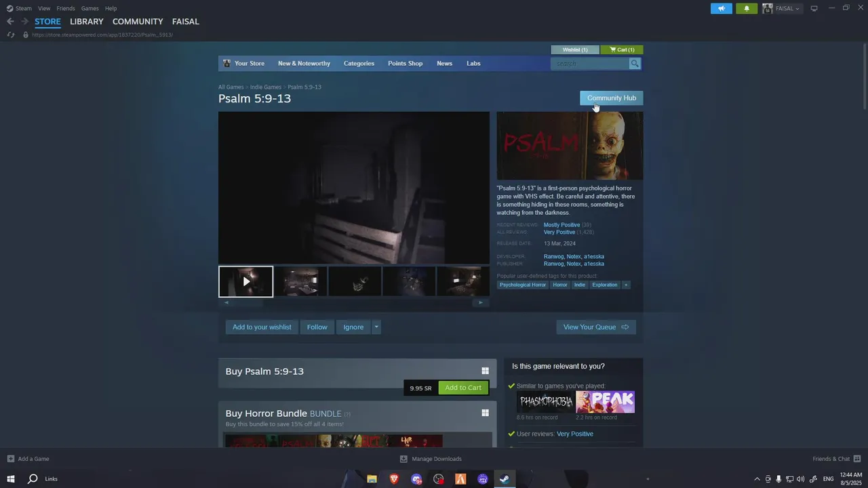Switch to the COMMUNITY tab
Image resolution: width=868 pixels, height=488 pixels.
138,22
